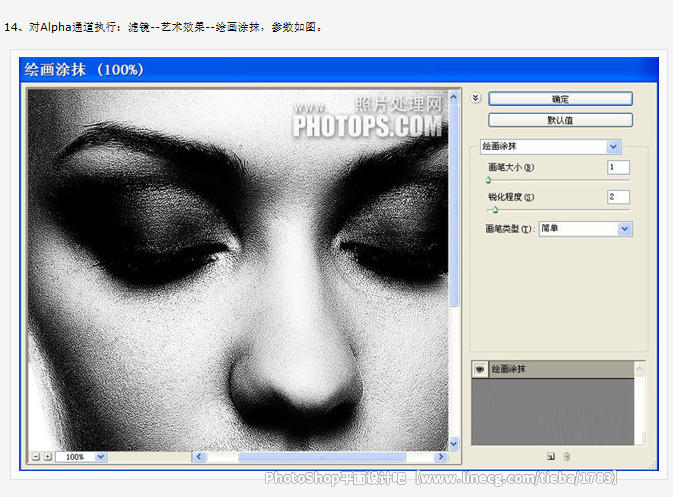673x497 pixels.
Task: Click the vertical scrollbar thumb beside the preview
Action: tap(454, 205)
